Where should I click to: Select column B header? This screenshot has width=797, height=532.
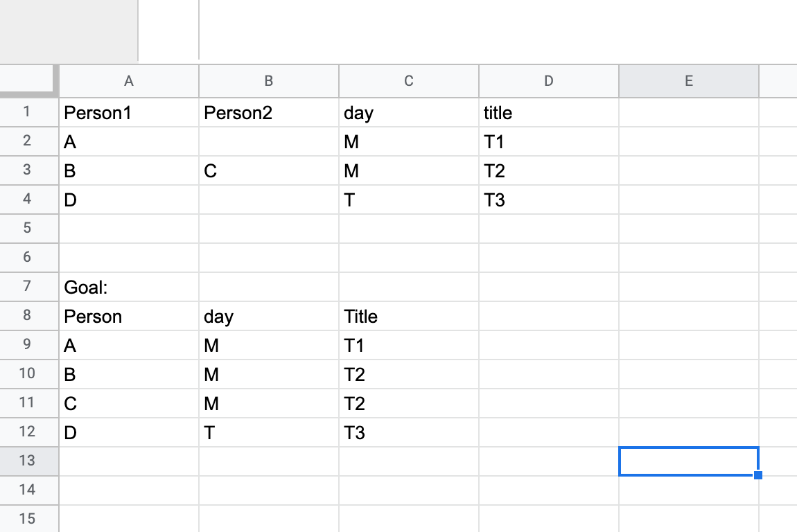pyautogui.click(x=269, y=81)
